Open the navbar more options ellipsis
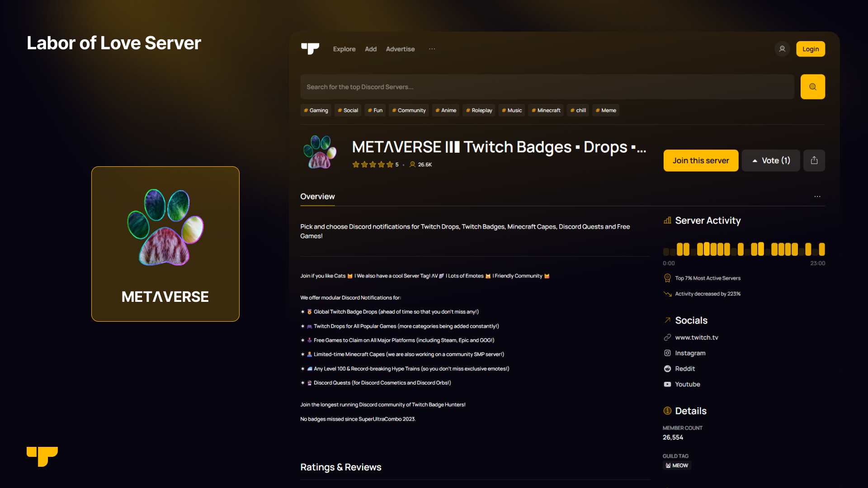The height and width of the screenshot is (488, 868). coord(432,49)
